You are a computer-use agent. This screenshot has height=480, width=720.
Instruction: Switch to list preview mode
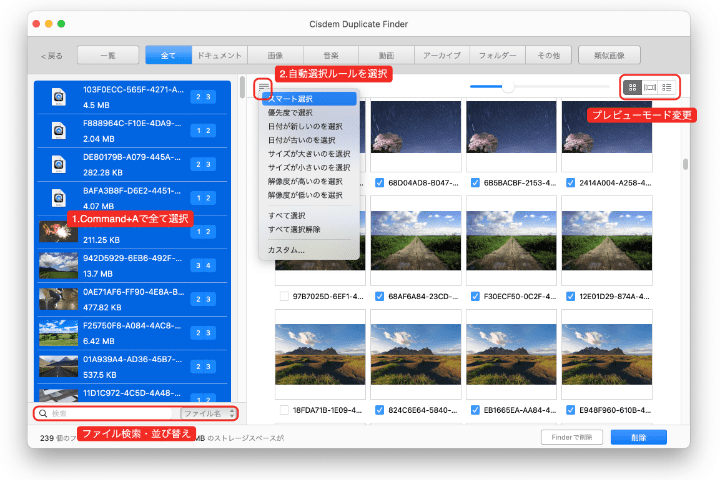point(666,88)
